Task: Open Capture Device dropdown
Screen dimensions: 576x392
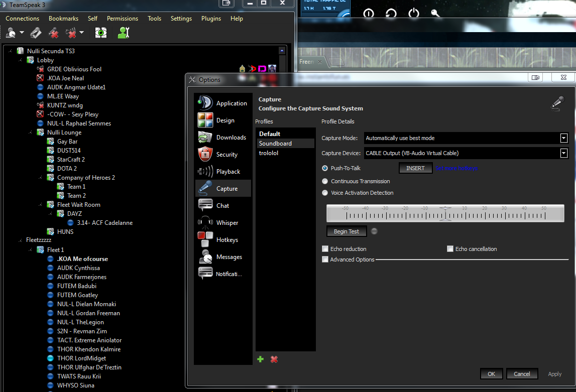Action: pyautogui.click(x=563, y=153)
